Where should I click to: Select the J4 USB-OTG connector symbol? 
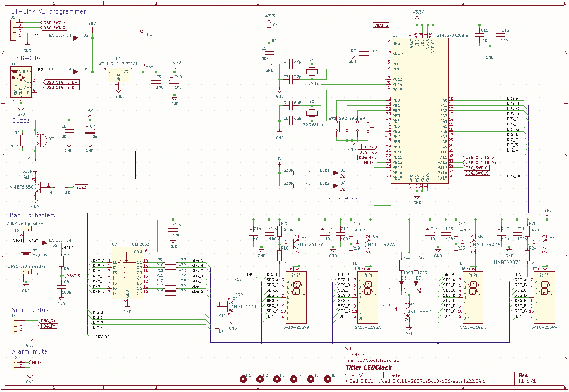point(21,82)
